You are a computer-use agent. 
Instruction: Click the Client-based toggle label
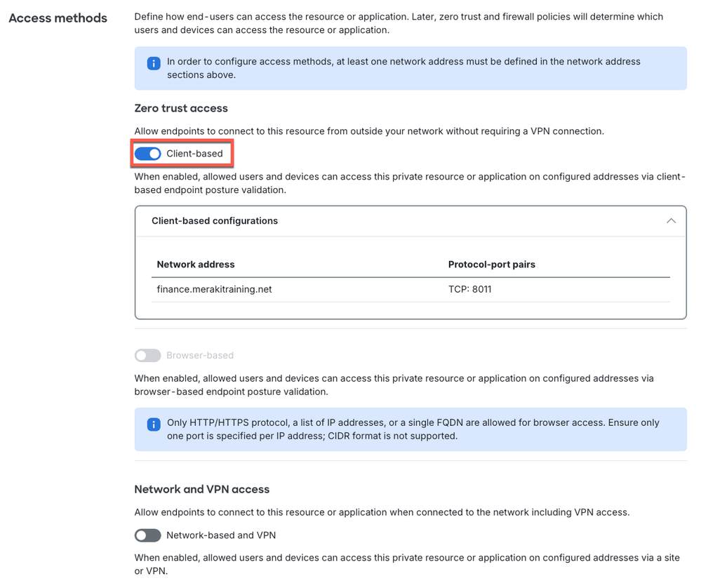(x=194, y=154)
